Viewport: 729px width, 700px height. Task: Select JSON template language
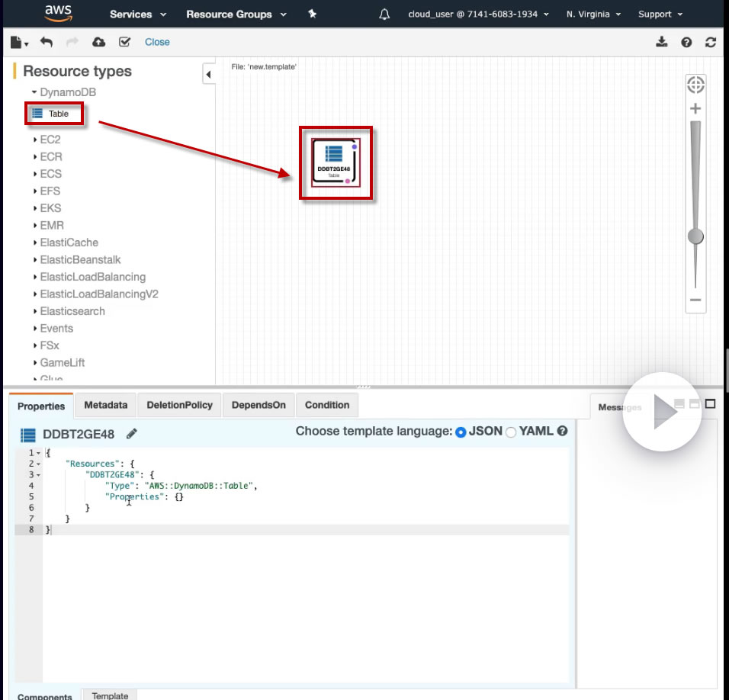pos(461,432)
